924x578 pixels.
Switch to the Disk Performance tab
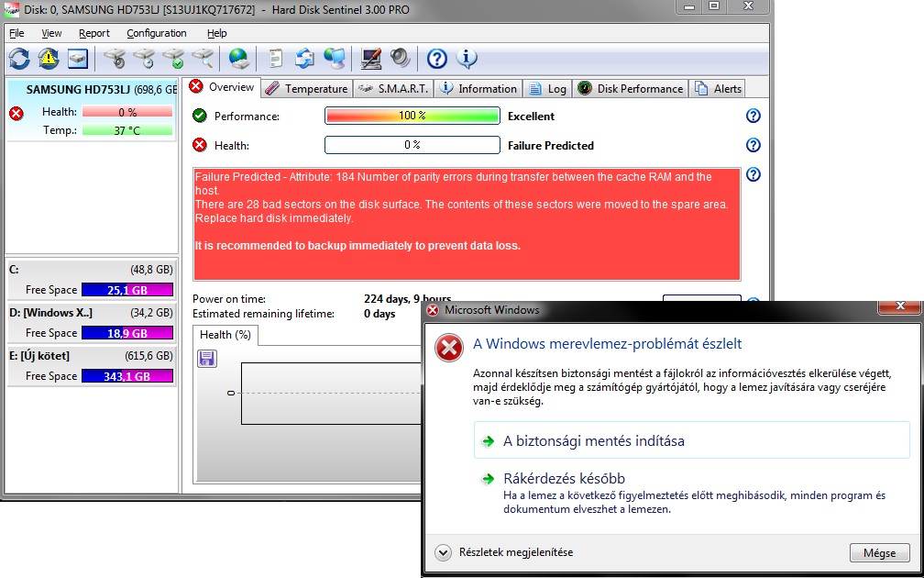631,89
